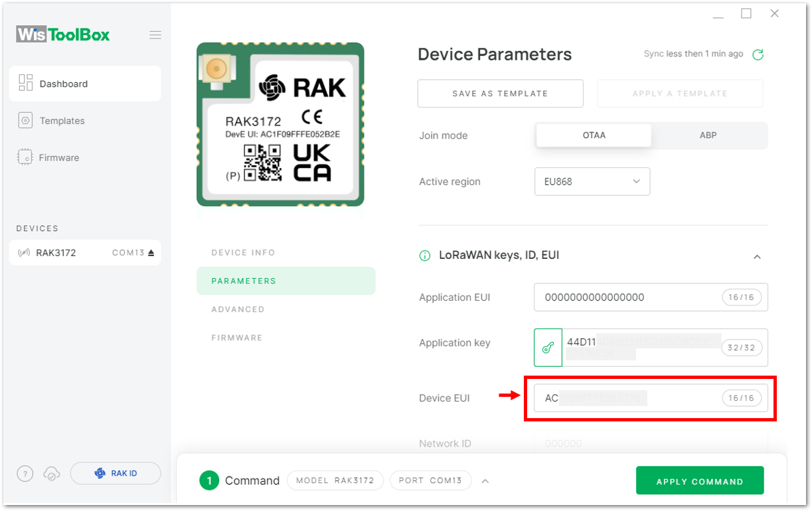The width and height of the screenshot is (812, 511).
Task: Click the RAK ID button
Action: click(116, 473)
